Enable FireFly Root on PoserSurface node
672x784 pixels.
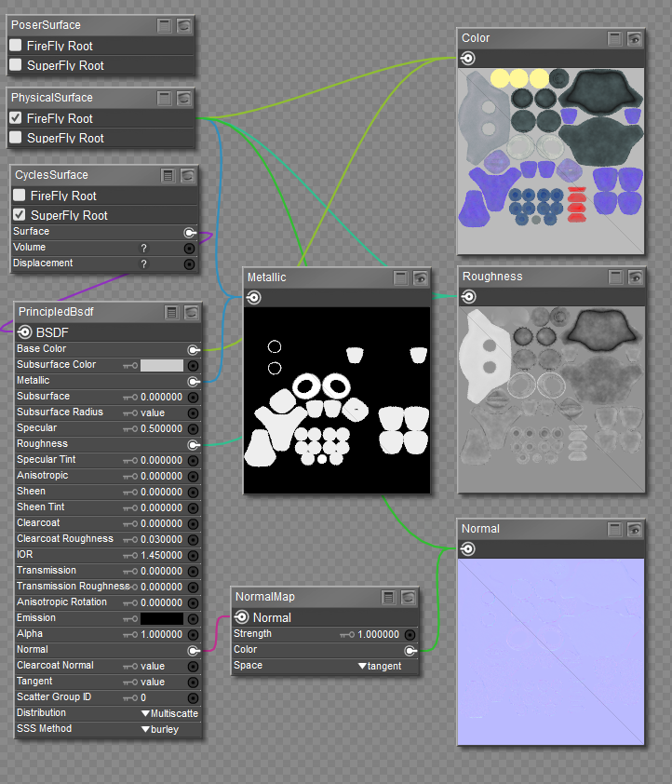16,46
